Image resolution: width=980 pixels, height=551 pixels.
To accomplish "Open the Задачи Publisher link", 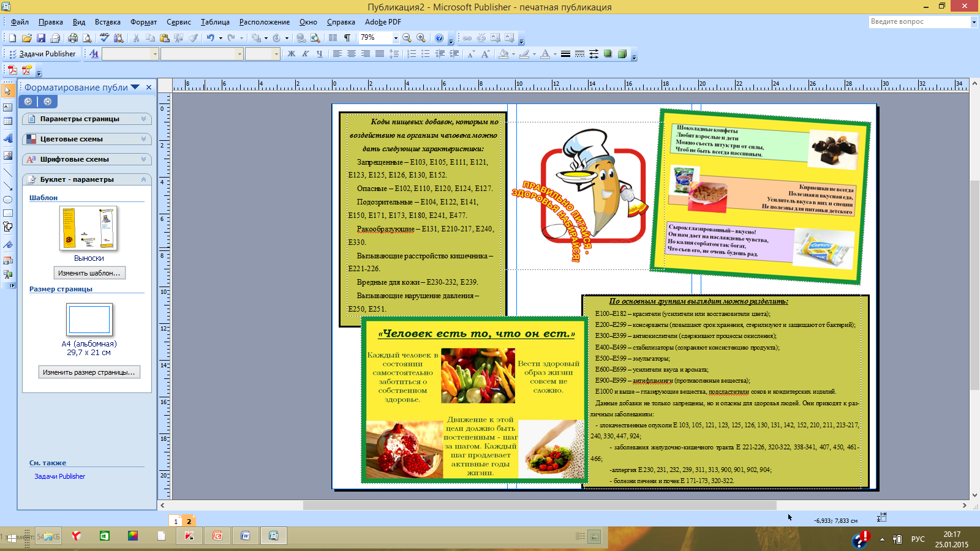I will [x=59, y=476].
